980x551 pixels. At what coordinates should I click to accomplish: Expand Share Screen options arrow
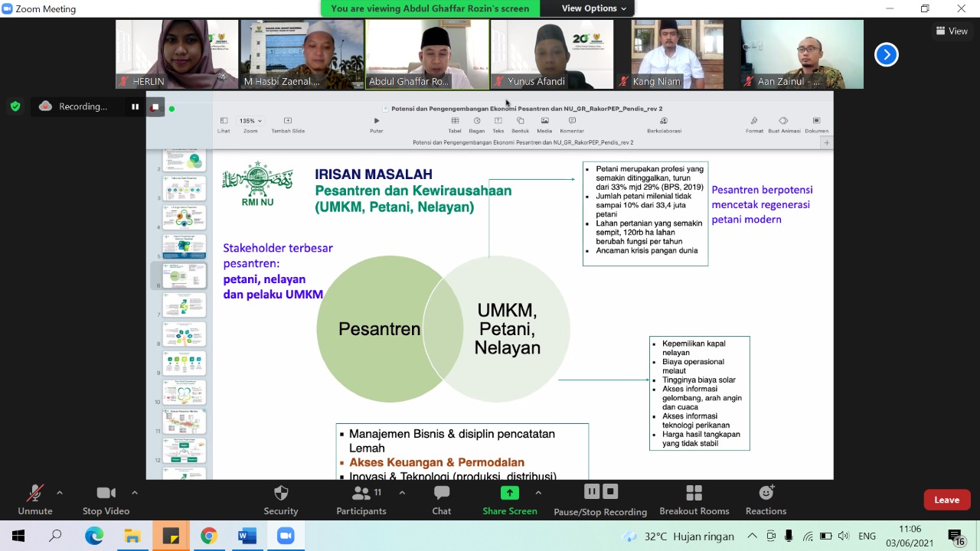pyautogui.click(x=538, y=493)
